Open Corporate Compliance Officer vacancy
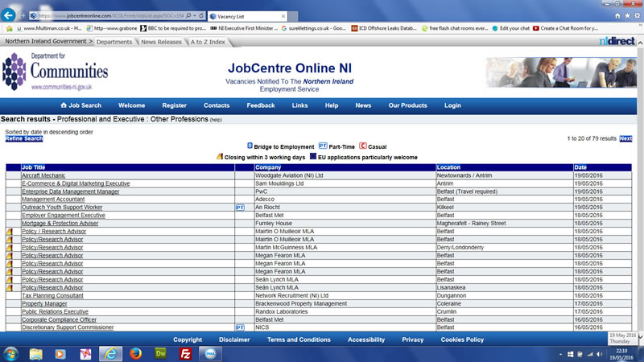The height and width of the screenshot is (362, 644). pos(59,319)
